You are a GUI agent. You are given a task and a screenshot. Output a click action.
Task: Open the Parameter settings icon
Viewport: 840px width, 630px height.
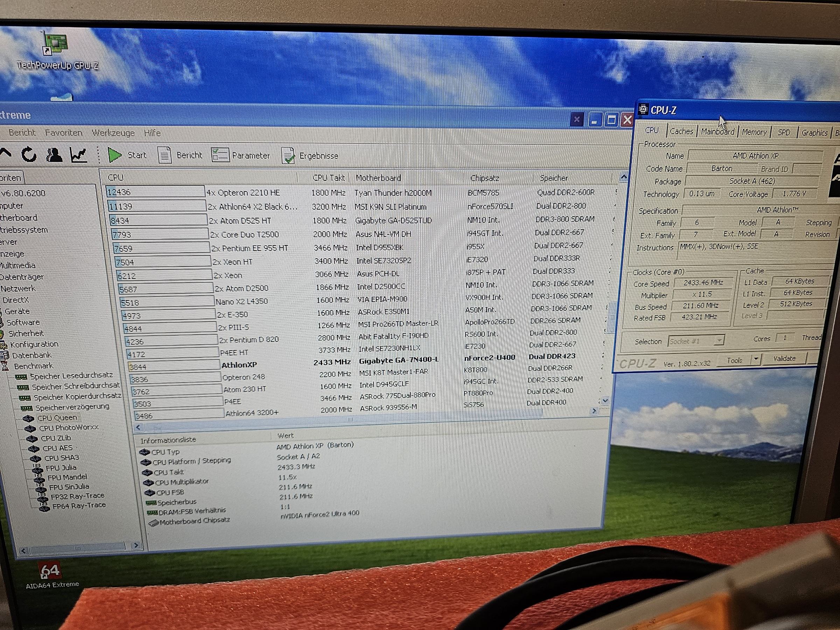220,155
